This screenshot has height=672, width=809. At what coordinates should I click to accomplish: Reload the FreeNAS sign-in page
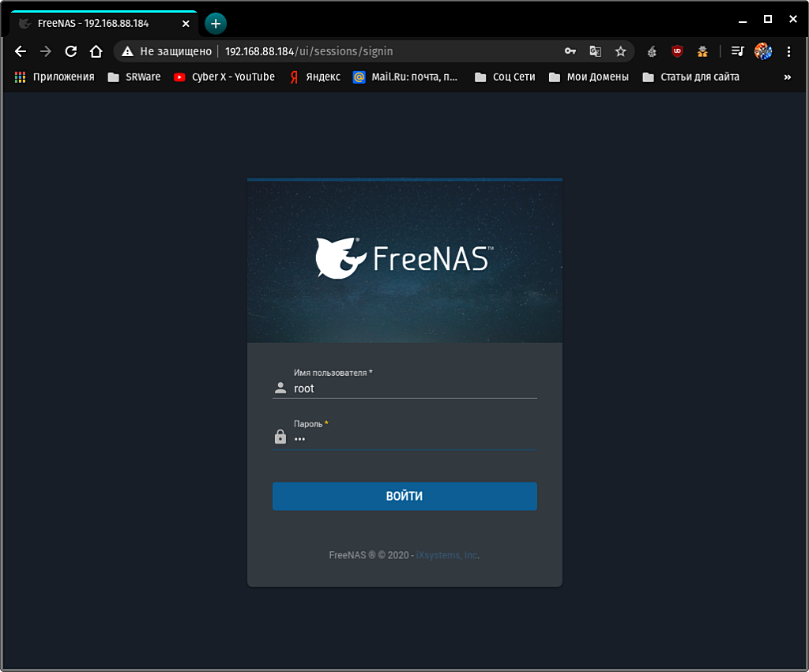pyautogui.click(x=71, y=51)
